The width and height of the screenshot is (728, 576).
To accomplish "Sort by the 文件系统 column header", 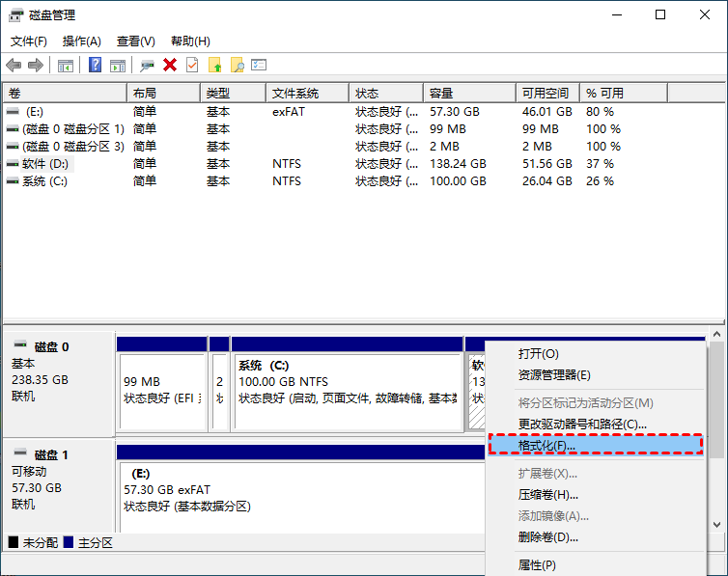I will click(295, 94).
